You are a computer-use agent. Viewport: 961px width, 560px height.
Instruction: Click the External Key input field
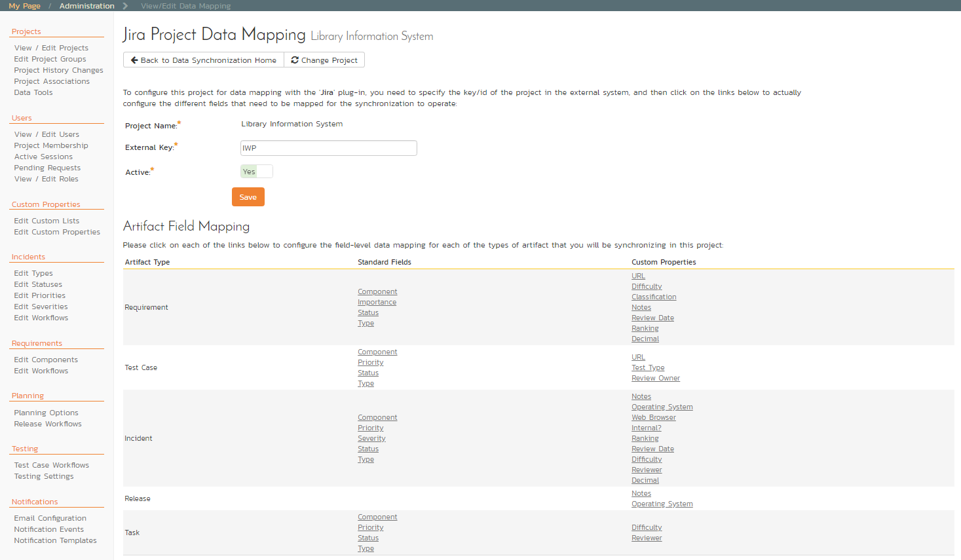[329, 148]
